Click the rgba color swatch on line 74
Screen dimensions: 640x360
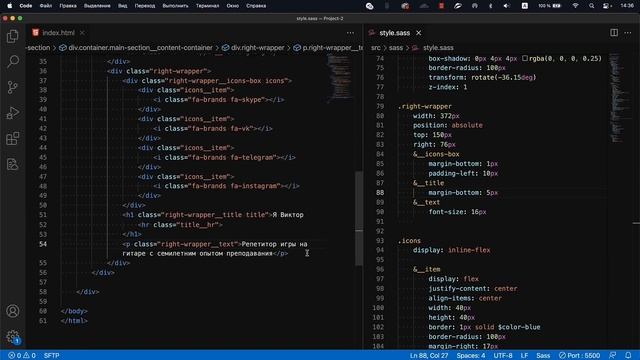(525, 58)
